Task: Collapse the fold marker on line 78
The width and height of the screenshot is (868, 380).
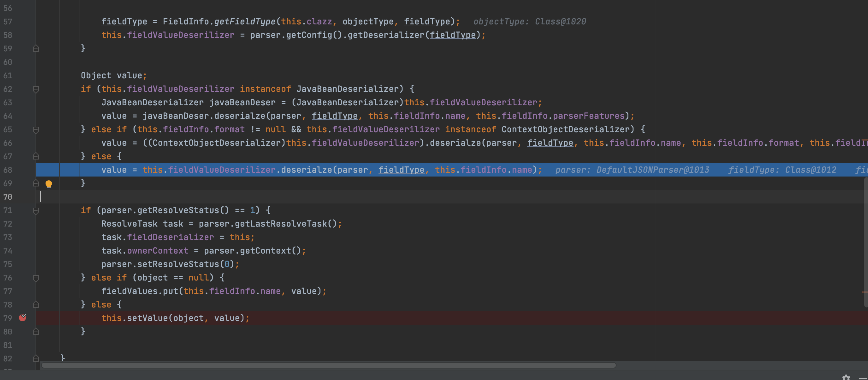Action: (36, 305)
